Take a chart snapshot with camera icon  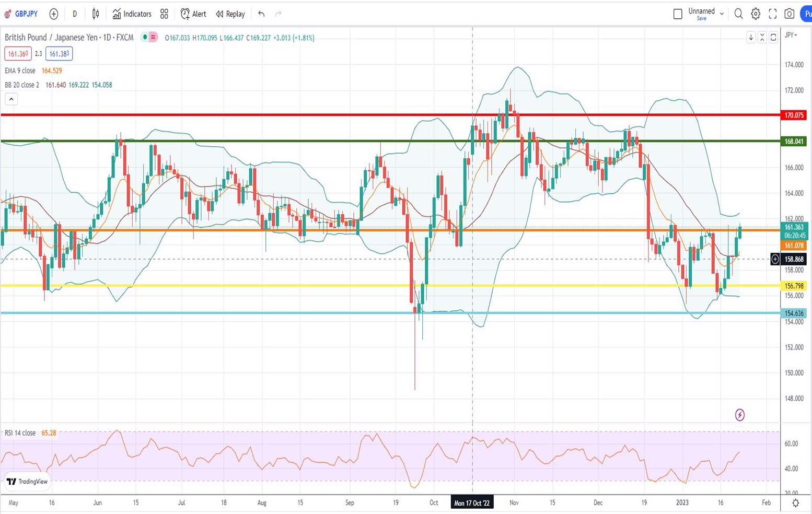(790, 14)
